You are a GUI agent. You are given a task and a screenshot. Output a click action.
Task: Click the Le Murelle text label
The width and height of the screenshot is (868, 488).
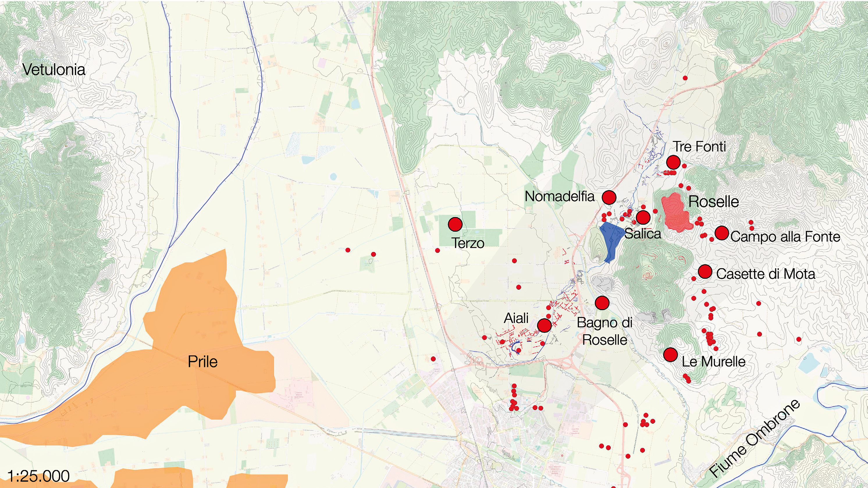(714, 362)
